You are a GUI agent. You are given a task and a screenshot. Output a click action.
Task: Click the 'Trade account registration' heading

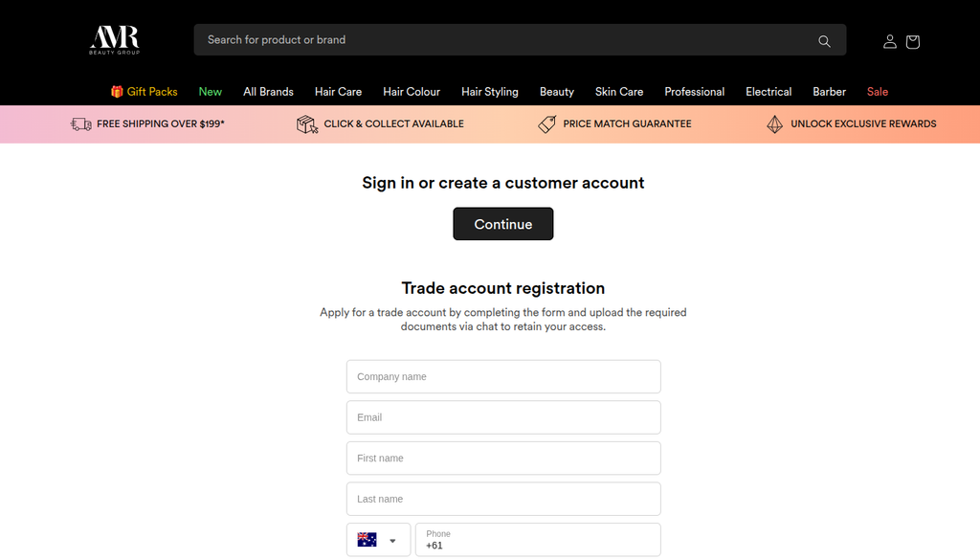click(x=503, y=288)
